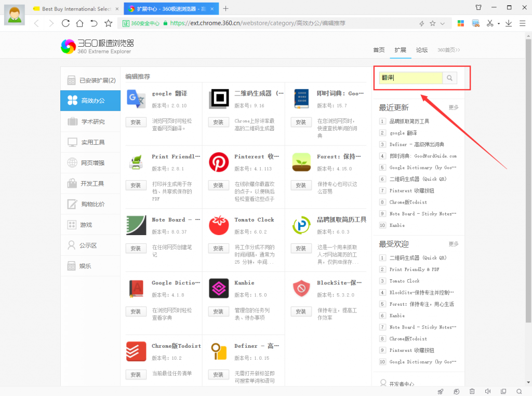Click the 论坛 navigation item
The image size is (532, 396).
[422, 50]
